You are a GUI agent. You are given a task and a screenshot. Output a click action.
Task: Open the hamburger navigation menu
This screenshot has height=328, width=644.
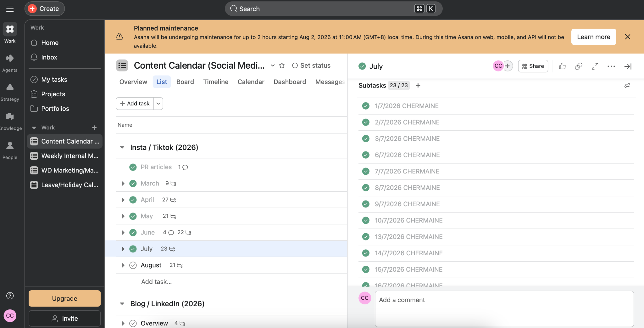tap(10, 9)
